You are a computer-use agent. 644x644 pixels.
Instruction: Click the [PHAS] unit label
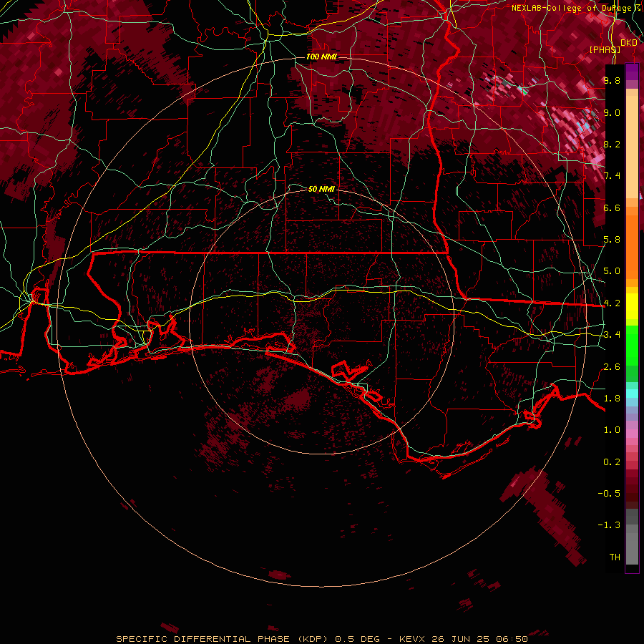coord(605,49)
